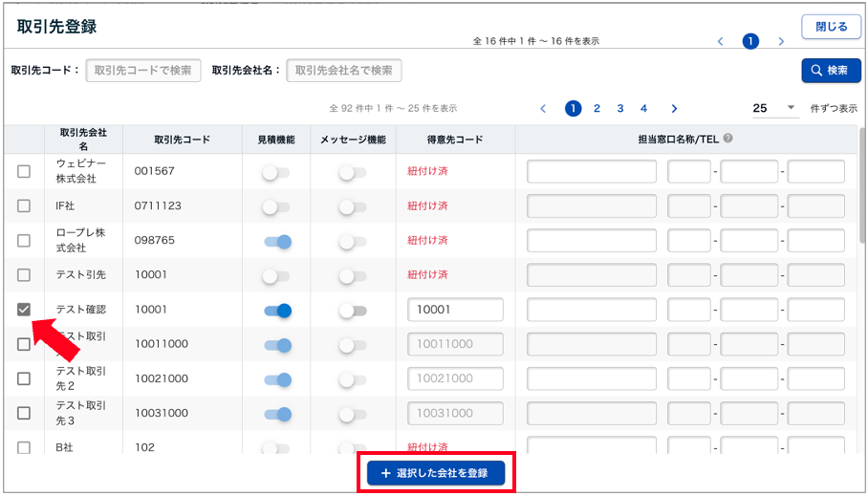
Task: Enable メッセージ機能 switch for テスト確認
Action: pyautogui.click(x=353, y=311)
